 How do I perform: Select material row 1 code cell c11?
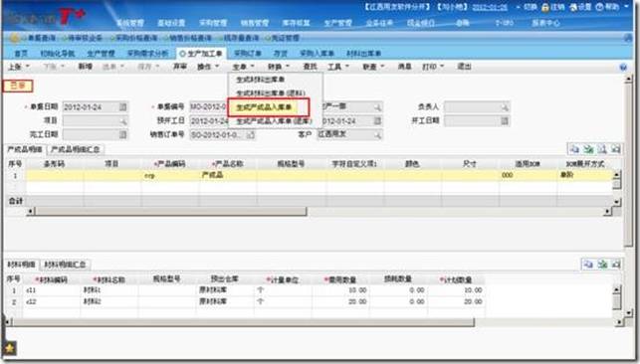click(52, 290)
